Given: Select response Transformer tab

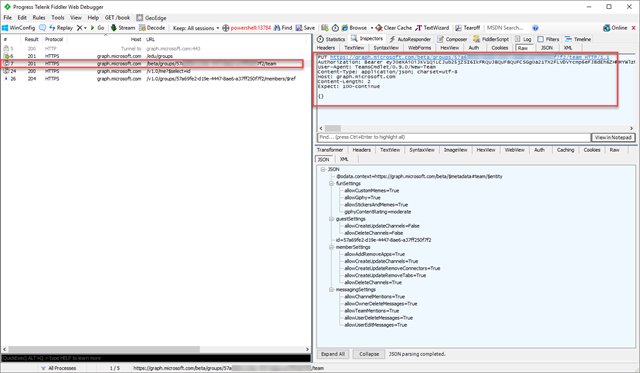Looking at the screenshot, I should [x=330, y=150].
